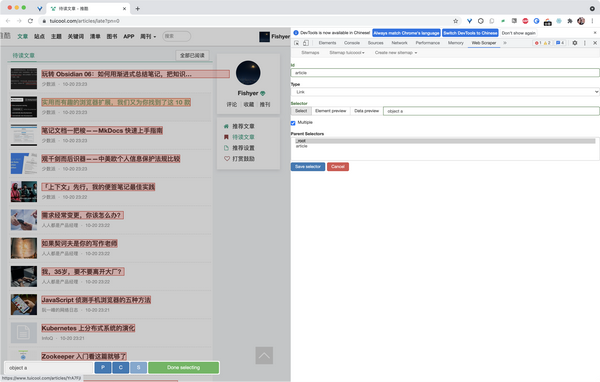Expand the Create new sitemap dropdown
Screen dimensions: 600x382
396,53
